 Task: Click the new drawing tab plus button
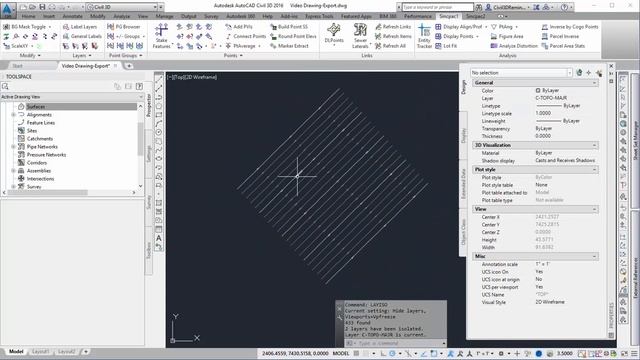[129, 66]
